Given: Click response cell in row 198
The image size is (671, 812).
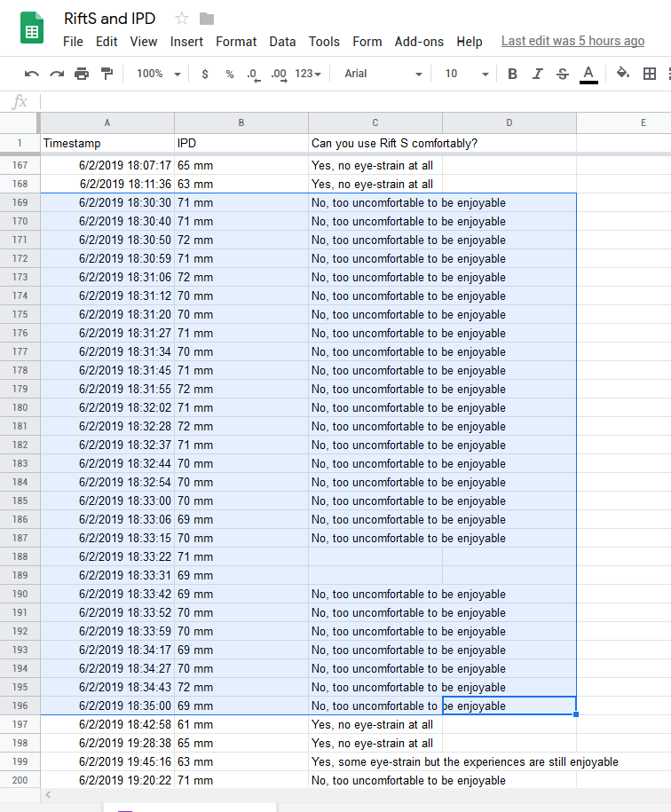Looking at the screenshot, I should click(375, 743).
